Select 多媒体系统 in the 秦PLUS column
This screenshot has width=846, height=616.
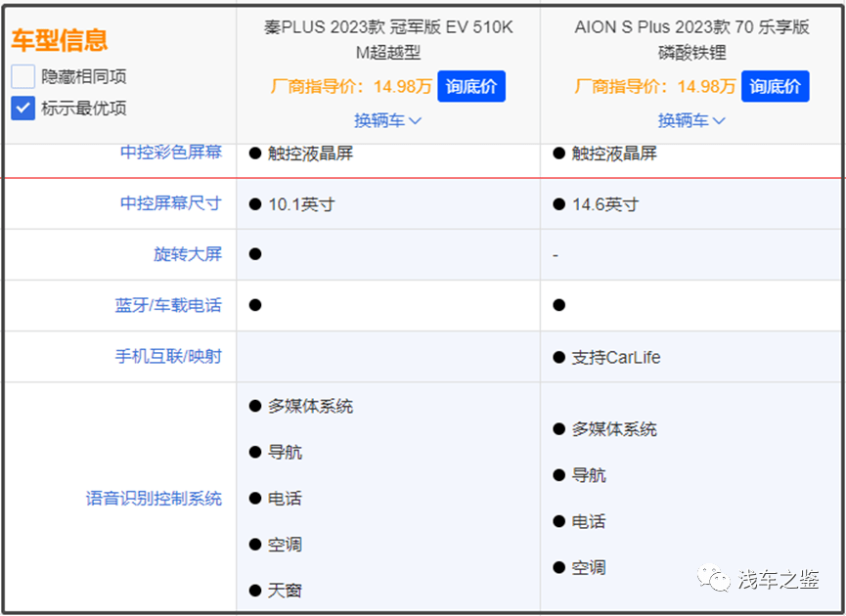click(x=311, y=406)
